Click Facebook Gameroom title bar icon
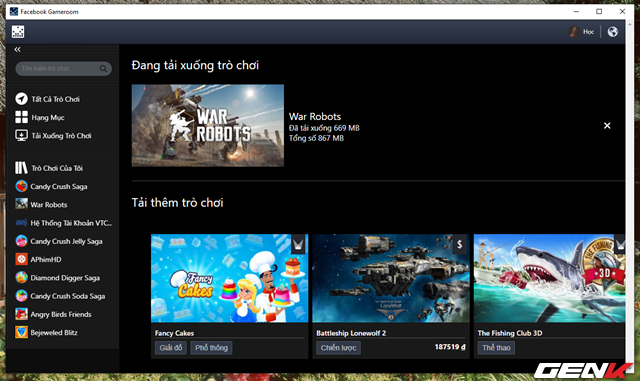This screenshot has height=381, width=640. (14, 11)
